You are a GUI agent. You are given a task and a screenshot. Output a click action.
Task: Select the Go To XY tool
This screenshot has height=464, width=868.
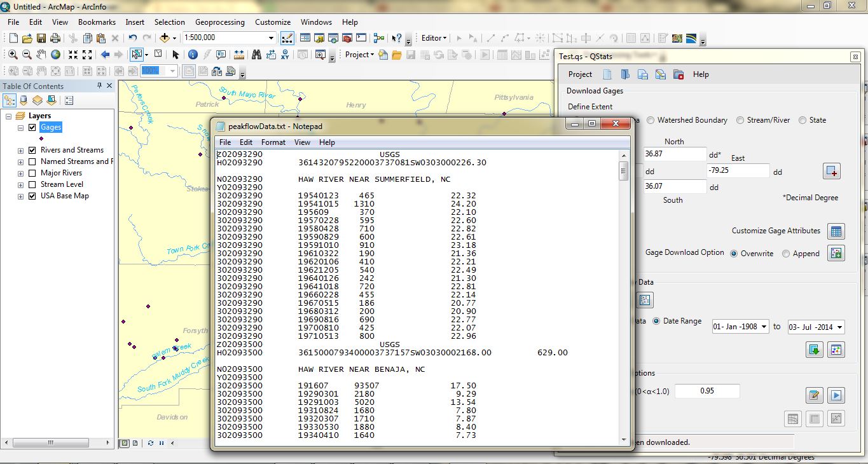click(x=284, y=55)
